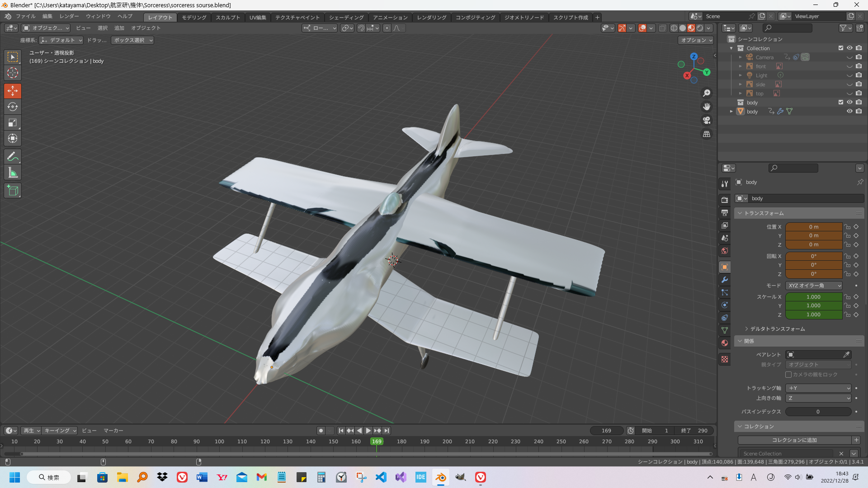Uncheck the Collection exclude checkbox

(x=841, y=48)
